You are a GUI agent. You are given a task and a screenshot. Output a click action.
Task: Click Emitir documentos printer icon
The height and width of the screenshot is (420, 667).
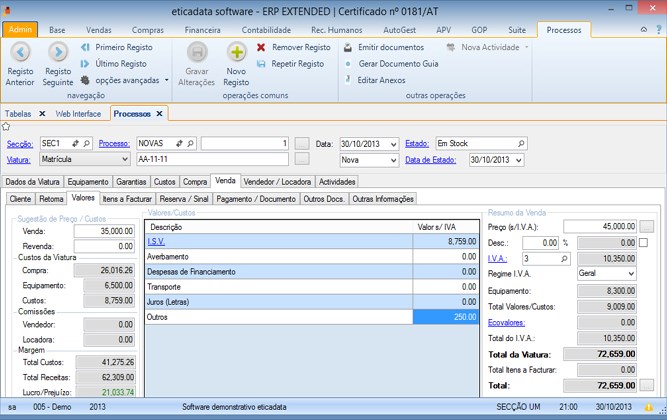coord(347,47)
